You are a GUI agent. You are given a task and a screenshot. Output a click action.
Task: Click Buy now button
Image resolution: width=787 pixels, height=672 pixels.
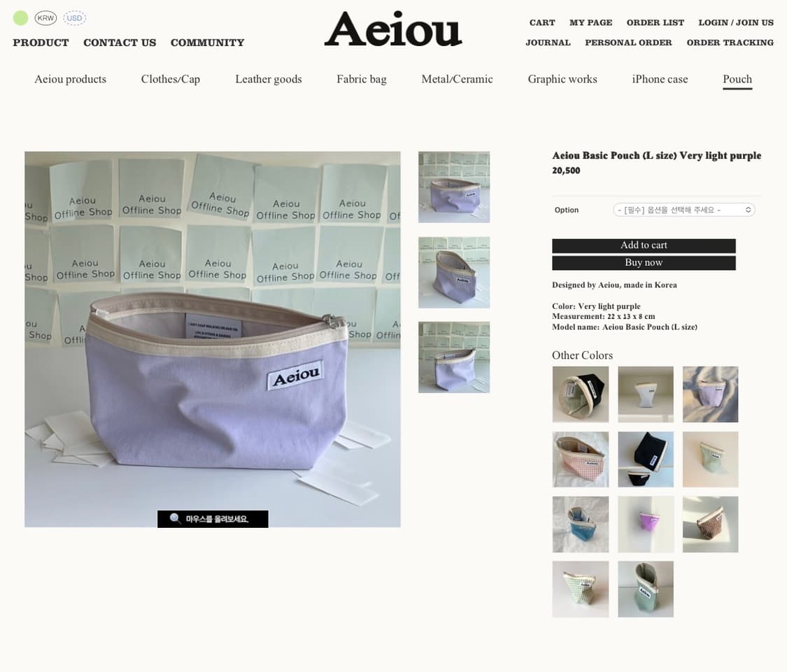point(644,262)
